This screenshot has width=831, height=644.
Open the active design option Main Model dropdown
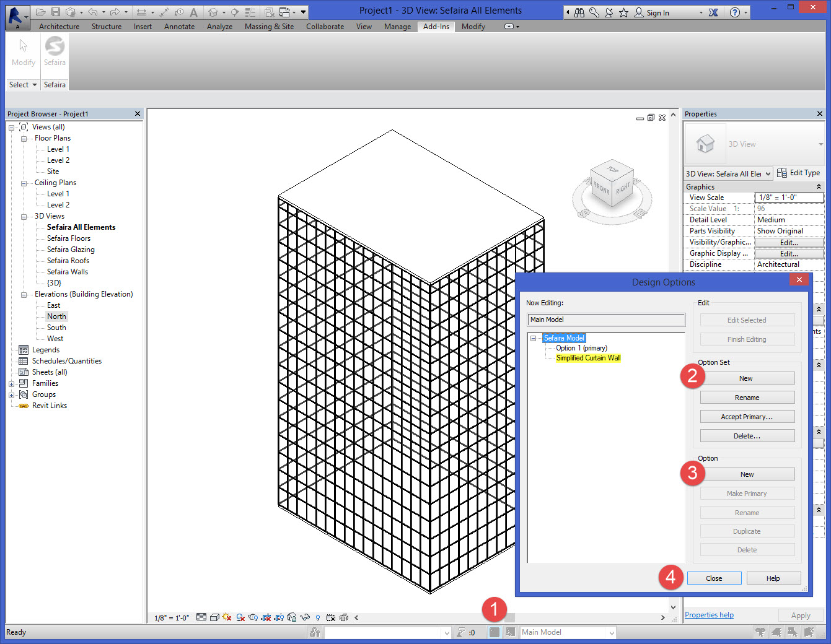(x=612, y=632)
